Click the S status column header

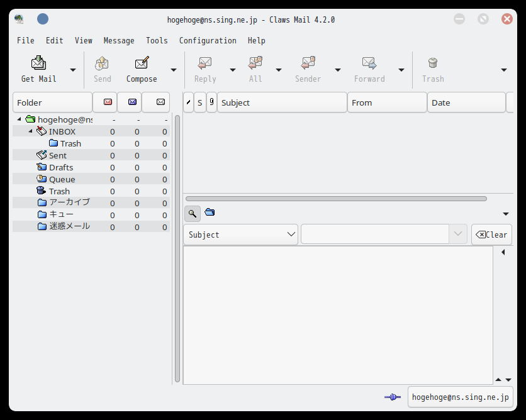[x=200, y=102]
